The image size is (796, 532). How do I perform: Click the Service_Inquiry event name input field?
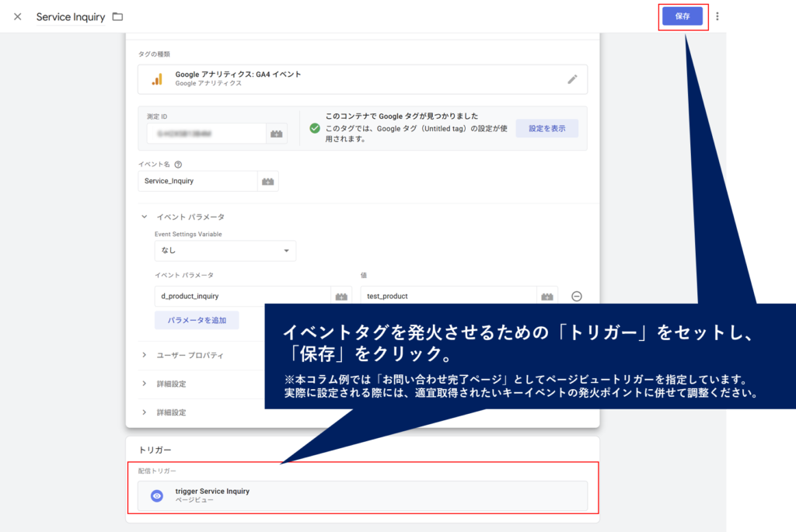pyautogui.click(x=197, y=181)
